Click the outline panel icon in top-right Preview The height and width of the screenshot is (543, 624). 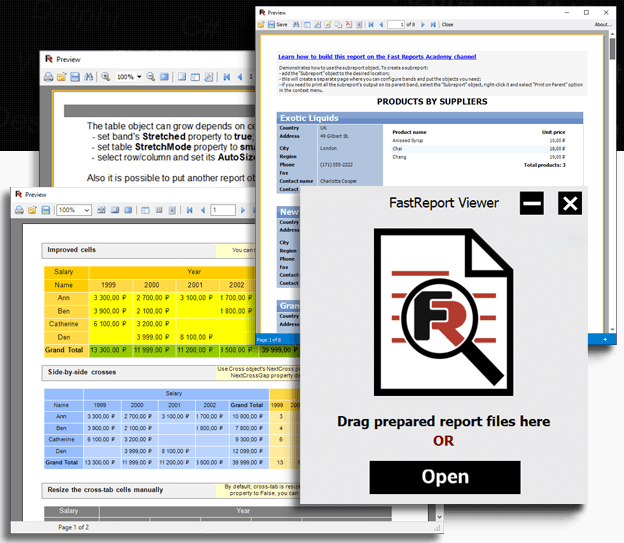tap(307, 25)
